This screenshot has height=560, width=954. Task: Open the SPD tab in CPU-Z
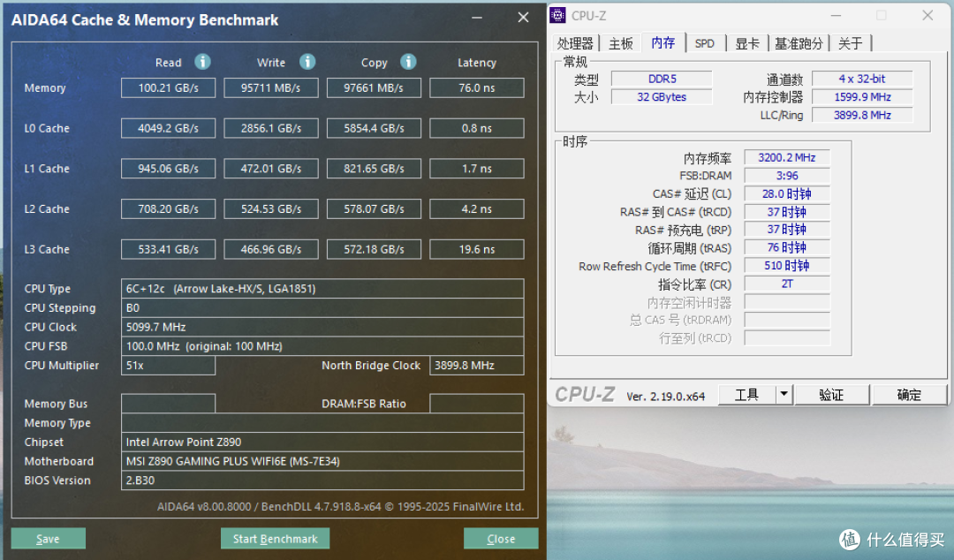[x=705, y=43]
